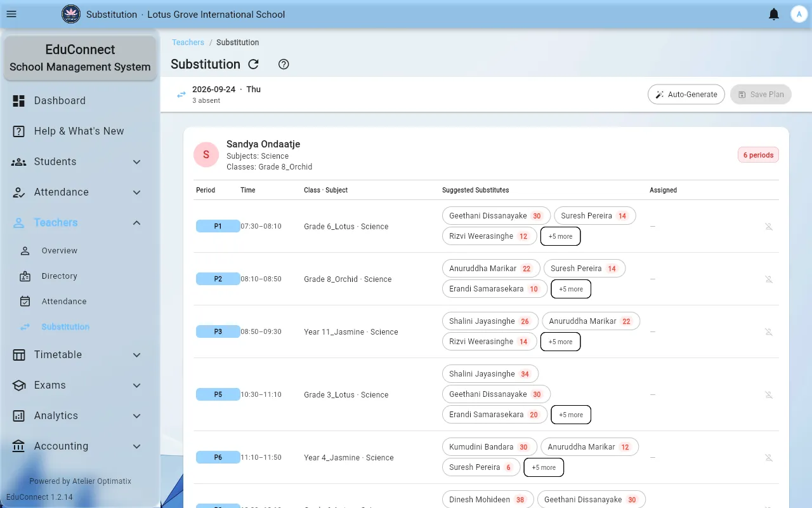
Task: Click the unassign icon in row P1
Action: pyautogui.click(x=769, y=226)
